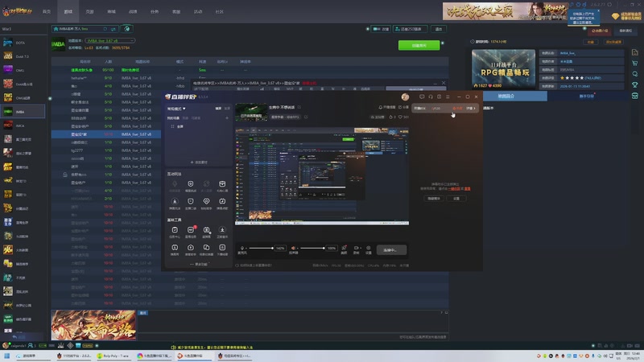Click the VIP diamond icon at top right
Screen dimensions: 644x362
point(615,16)
